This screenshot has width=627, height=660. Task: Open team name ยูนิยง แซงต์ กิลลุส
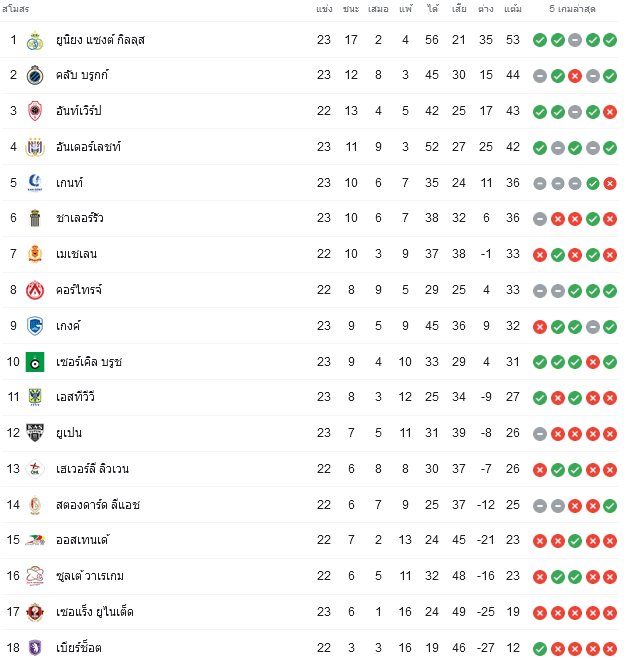(100, 40)
